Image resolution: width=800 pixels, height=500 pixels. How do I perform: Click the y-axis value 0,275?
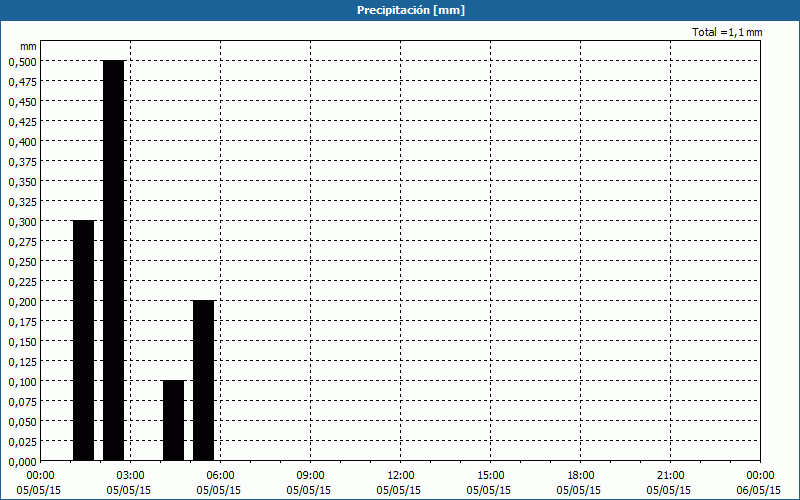(x=23, y=242)
